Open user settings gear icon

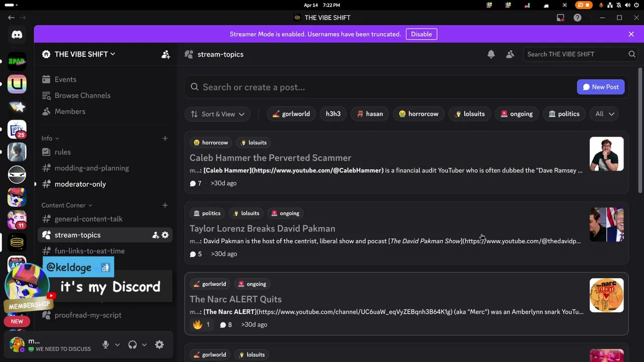(x=159, y=345)
